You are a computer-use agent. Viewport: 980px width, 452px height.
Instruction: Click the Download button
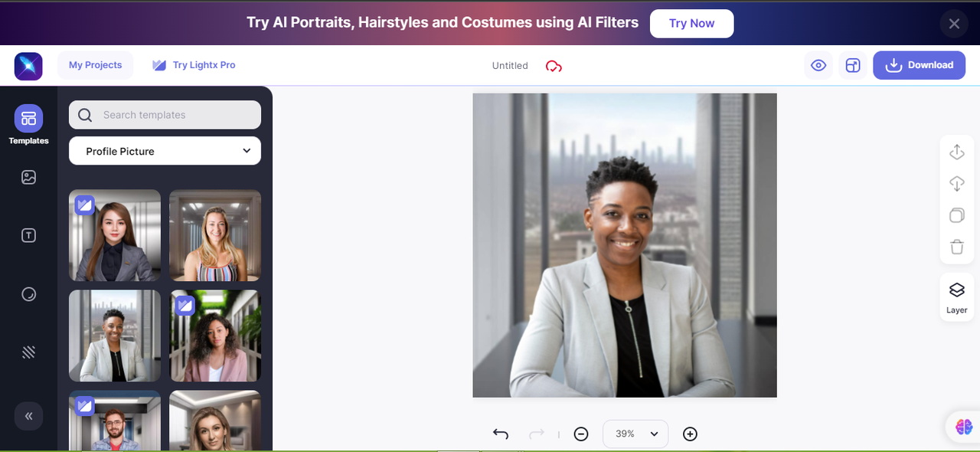pos(919,65)
